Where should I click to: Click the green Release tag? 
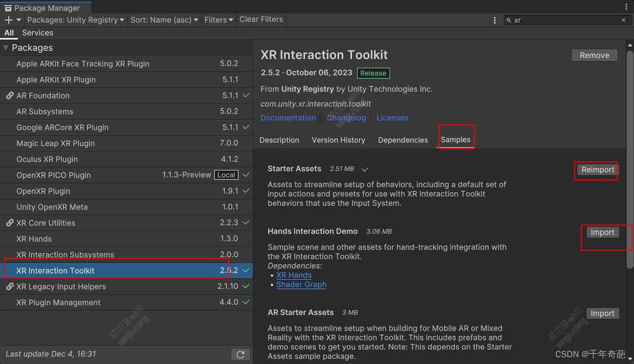[x=373, y=73]
